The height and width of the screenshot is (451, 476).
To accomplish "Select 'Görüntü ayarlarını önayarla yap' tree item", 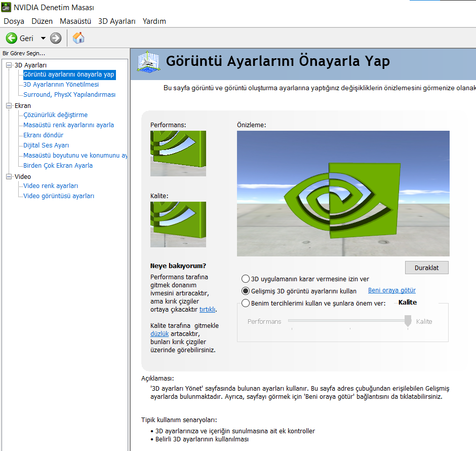I will (69, 74).
